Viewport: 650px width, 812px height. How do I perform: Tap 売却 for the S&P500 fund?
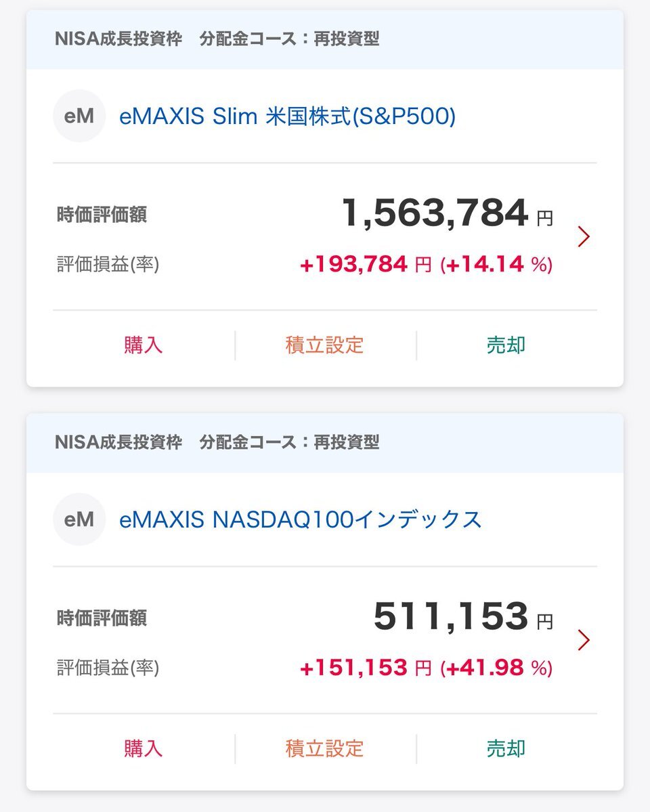coord(506,345)
